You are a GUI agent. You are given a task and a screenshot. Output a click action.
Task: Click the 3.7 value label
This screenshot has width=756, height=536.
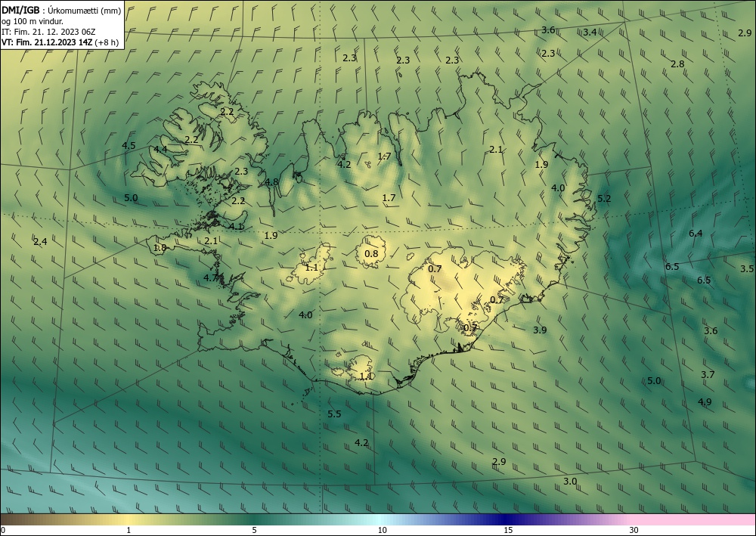click(708, 374)
